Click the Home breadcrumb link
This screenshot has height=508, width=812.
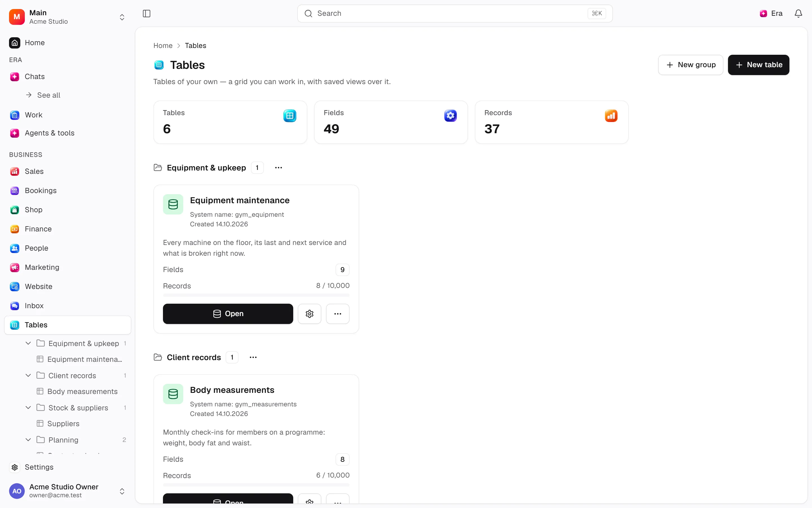[163, 45]
